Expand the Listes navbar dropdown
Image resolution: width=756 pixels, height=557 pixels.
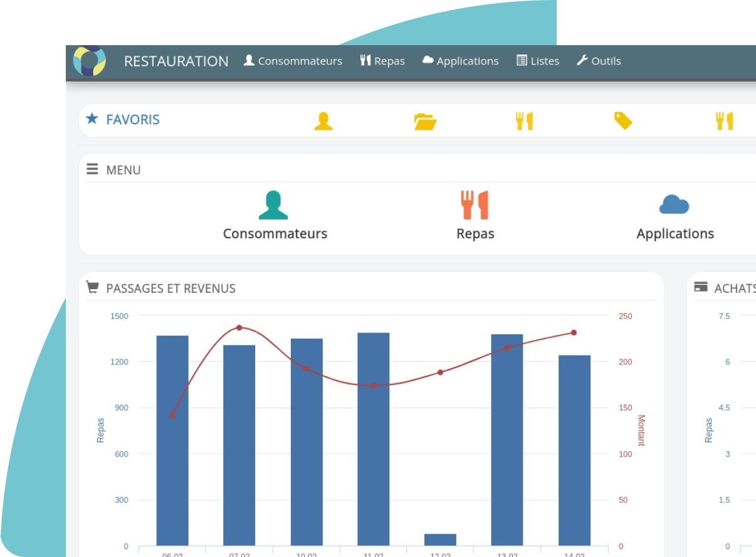(538, 61)
